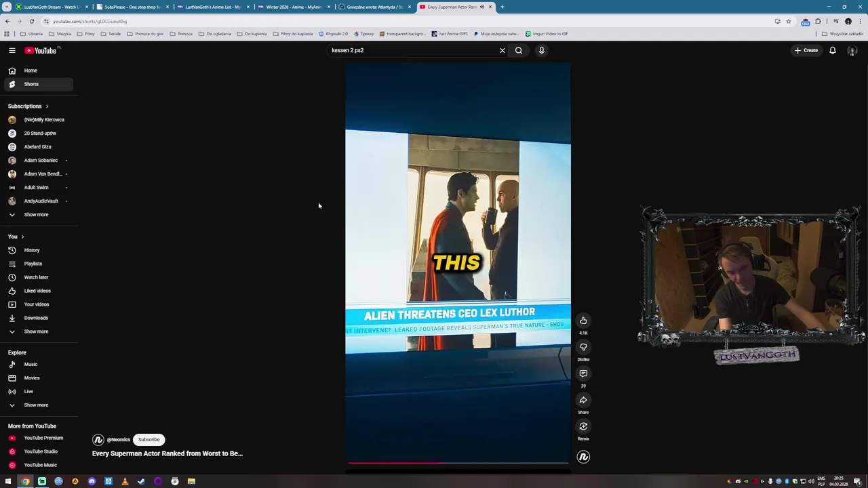Open the notifications bell
868x488 pixels.
coord(833,50)
